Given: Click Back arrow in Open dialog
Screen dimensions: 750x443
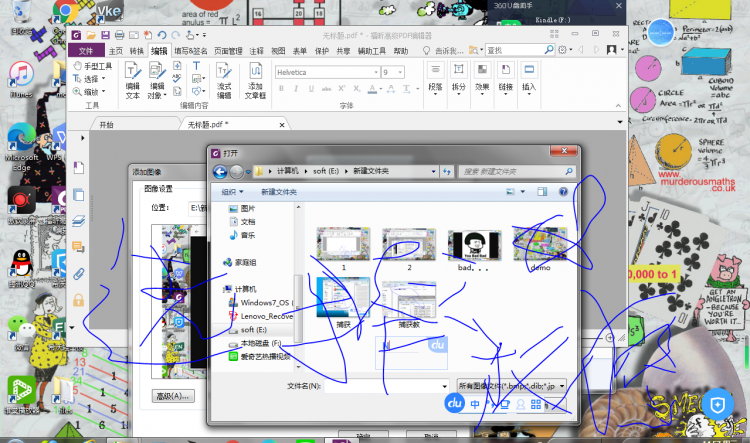Looking at the screenshot, I should (220, 172).
